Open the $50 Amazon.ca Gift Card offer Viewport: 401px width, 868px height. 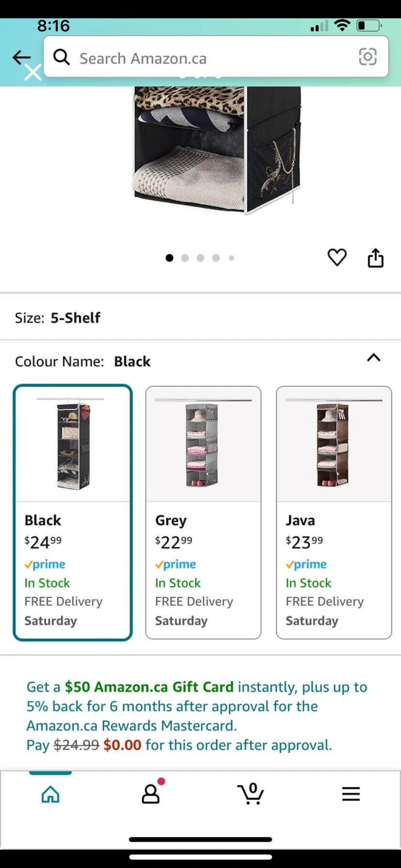coord(149,687)
